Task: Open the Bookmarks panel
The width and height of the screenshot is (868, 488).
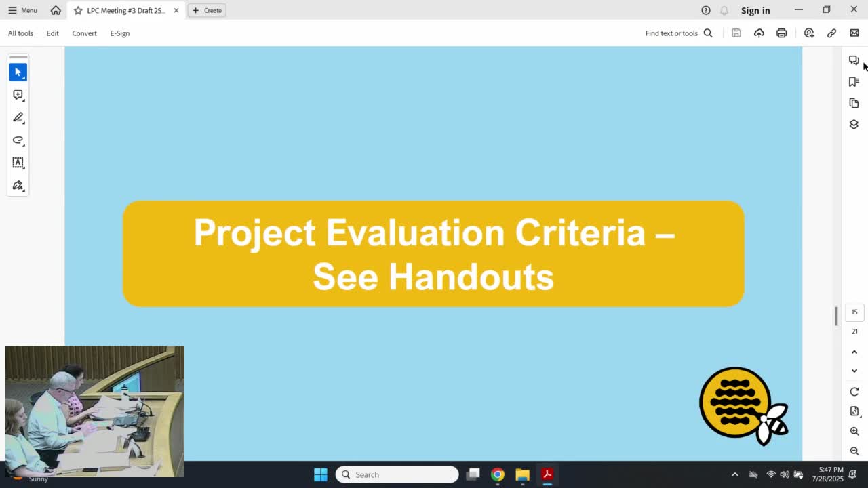Action: click(854, 81)
